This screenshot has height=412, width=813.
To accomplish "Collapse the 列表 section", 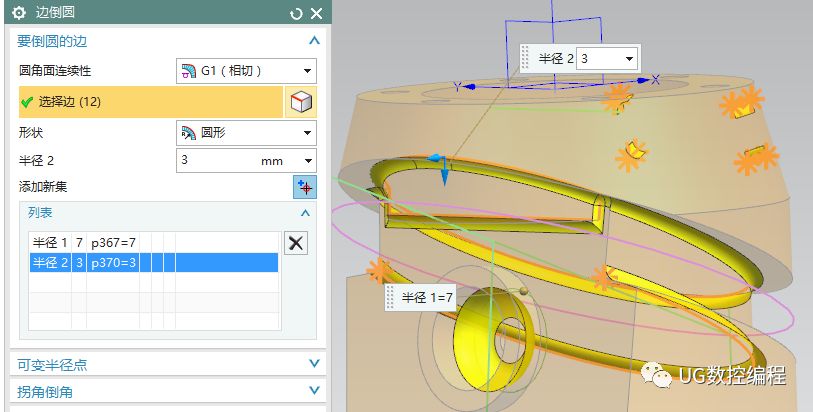I will (x=305, y=213).
